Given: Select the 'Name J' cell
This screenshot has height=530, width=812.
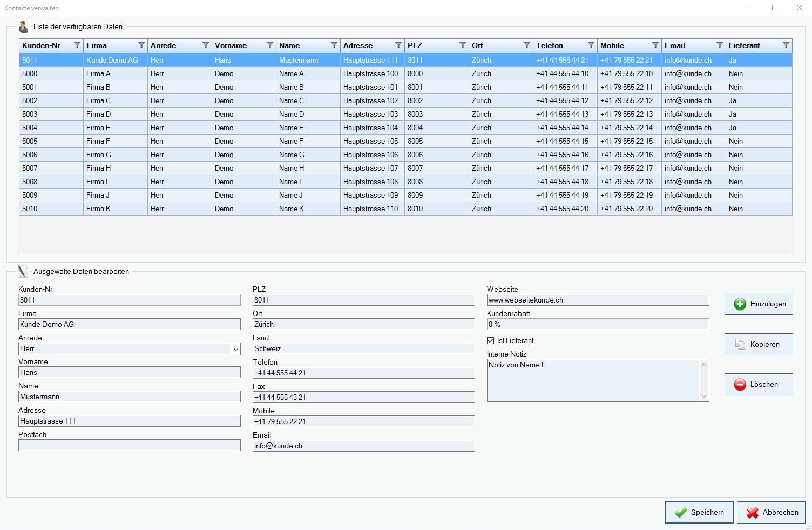Looking at the screenshot, I should point(308,195).
